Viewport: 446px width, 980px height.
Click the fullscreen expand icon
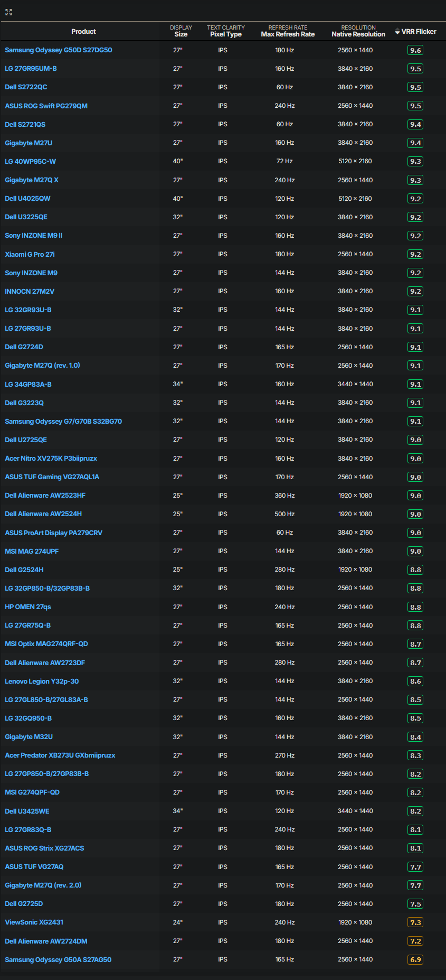pyautogui.click(x=8, y=12)
